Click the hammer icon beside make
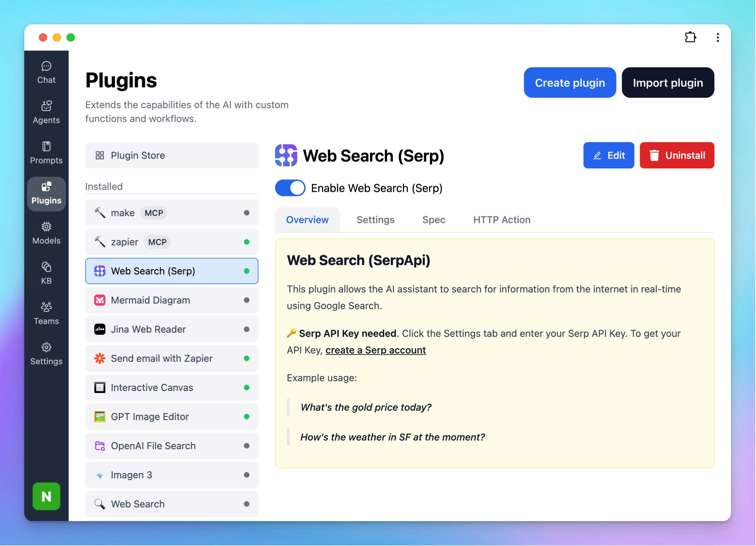This screenshot has width=756, height=546. (x=100, y=213)
